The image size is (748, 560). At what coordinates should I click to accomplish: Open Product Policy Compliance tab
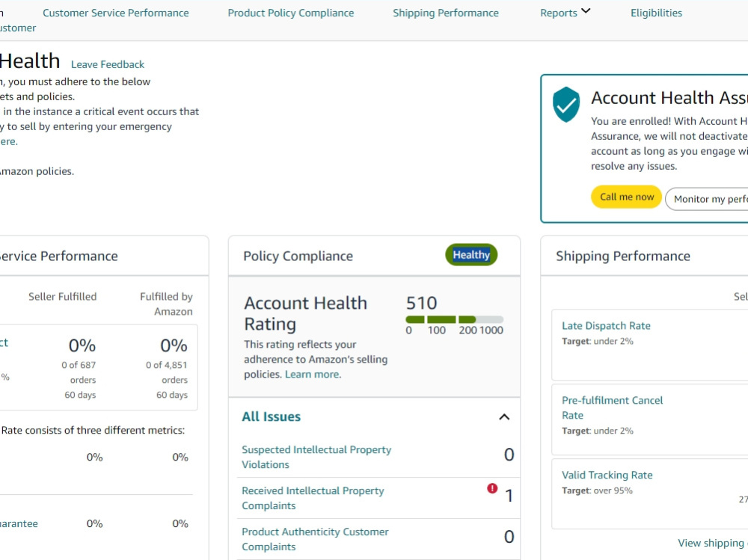(291, 13)
